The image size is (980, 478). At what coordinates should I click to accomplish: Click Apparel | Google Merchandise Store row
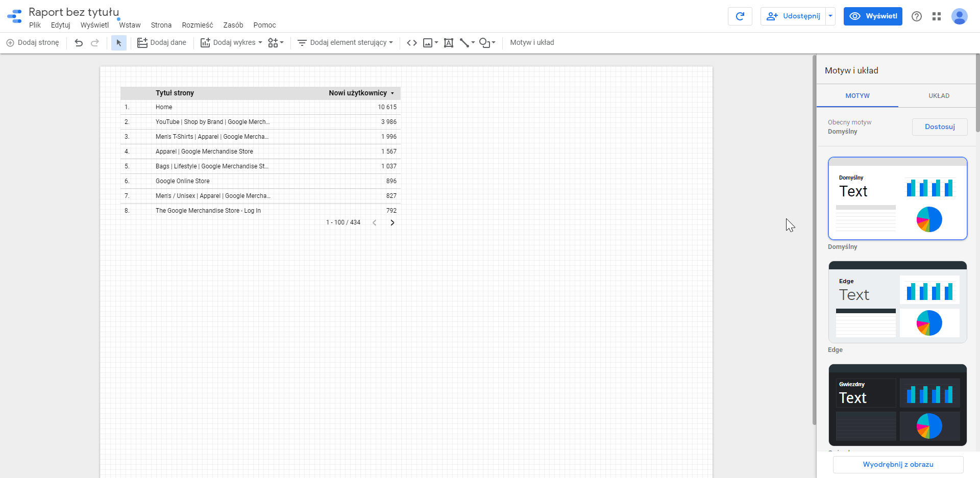(x=260, y=152)
